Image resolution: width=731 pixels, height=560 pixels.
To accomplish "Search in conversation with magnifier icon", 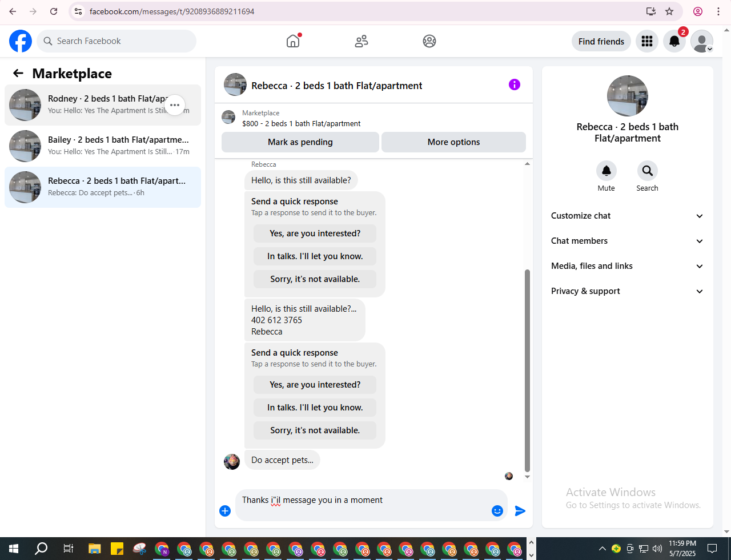I will 647,171.
